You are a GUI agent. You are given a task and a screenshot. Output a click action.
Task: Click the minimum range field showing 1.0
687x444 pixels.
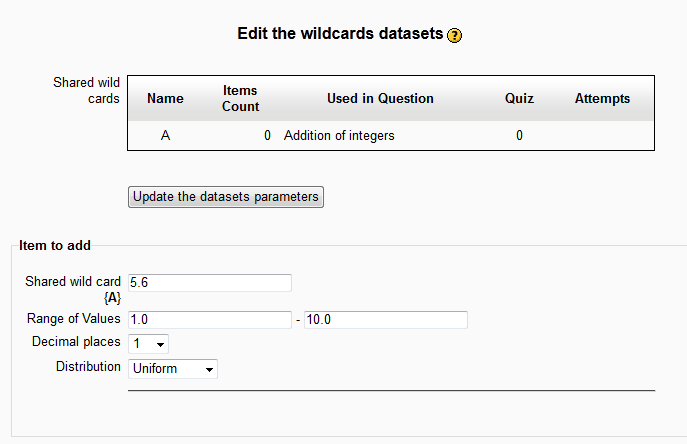pyautogui.click(x=210, y=319)
